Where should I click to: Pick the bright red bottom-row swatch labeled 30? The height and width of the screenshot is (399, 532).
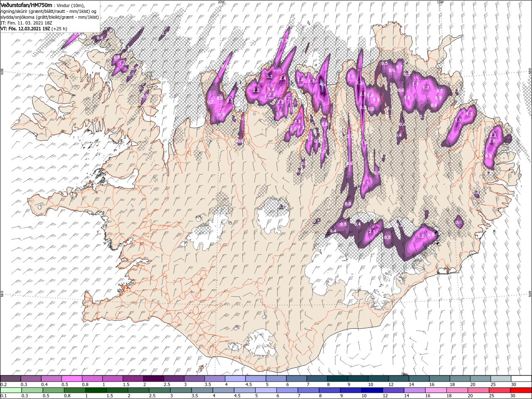521,390
